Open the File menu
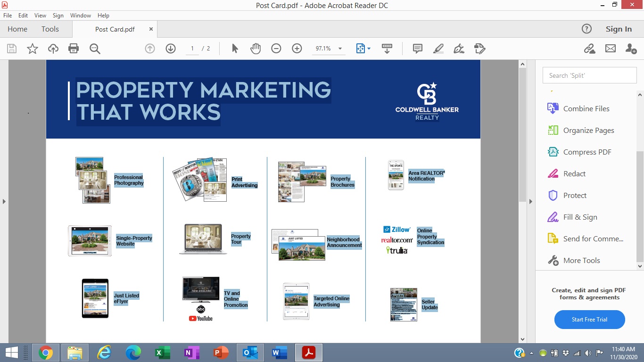This screenshot has width=644, height=362. (x=8, y=16)
